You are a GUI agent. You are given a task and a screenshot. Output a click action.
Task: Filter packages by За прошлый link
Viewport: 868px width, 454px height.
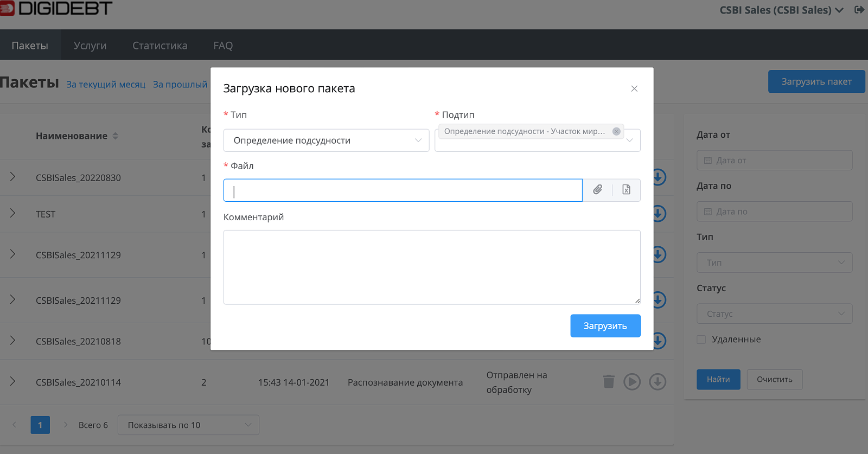[180, 85]
